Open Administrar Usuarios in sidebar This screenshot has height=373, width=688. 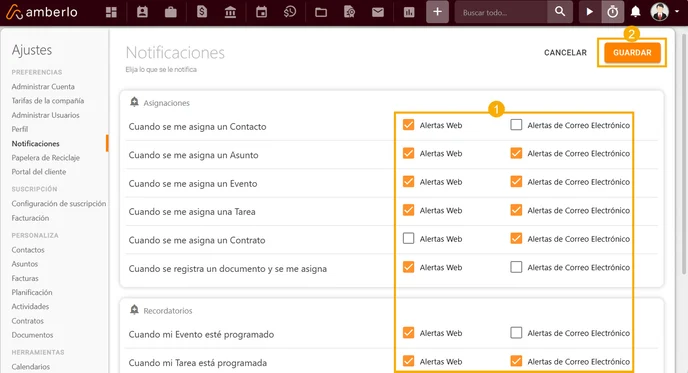pyautogui.click(x=46, y=115)
